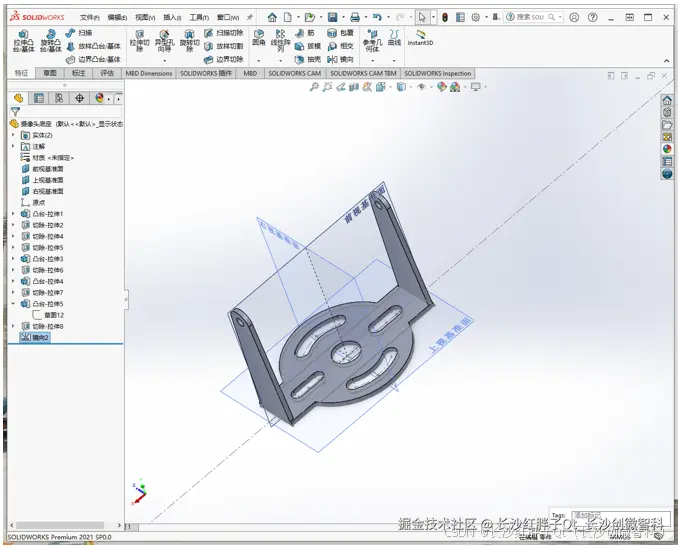This screenshot has width=678, height=546.
Task: Open dropdown arrow beside Save icon
Action: pyautogui.click(x=343, y=17)
